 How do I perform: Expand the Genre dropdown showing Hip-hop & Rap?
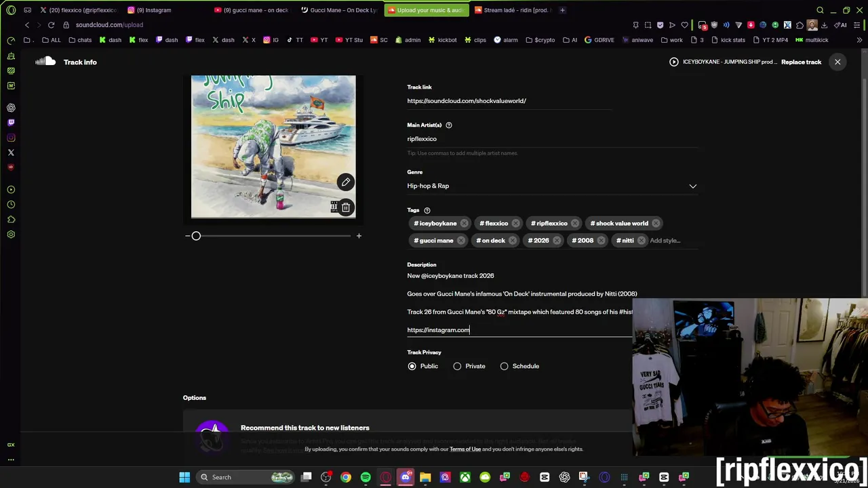(x=552, y=186)
